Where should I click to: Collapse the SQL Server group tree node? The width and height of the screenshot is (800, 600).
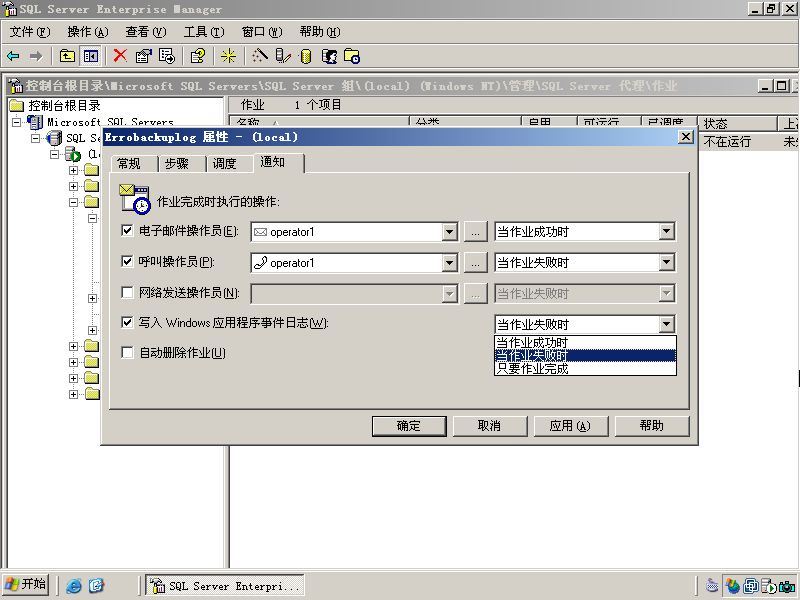(x=35, y=138)
